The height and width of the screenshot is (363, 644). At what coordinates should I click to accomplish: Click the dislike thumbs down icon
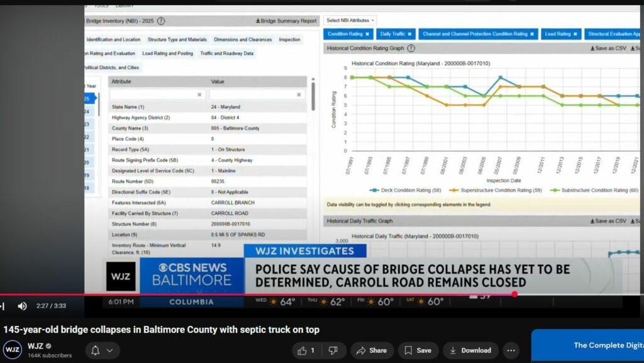point(333,350)
